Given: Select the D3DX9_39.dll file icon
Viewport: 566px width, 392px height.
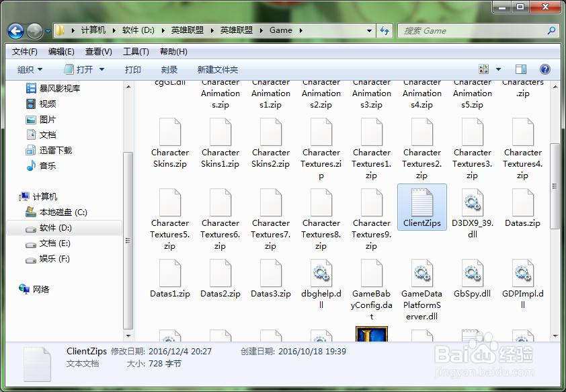Looking at the screenshot, I should pyautogui.click(x=473, y=202).
